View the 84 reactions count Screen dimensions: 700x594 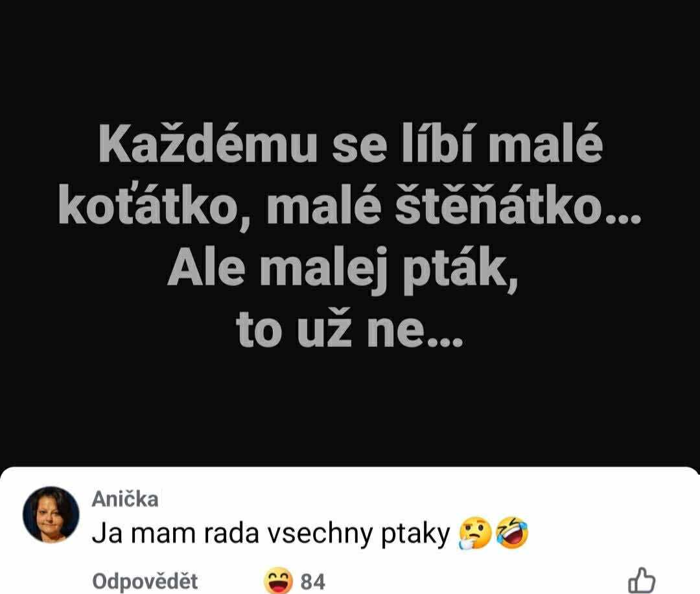[x=312, y=582]
